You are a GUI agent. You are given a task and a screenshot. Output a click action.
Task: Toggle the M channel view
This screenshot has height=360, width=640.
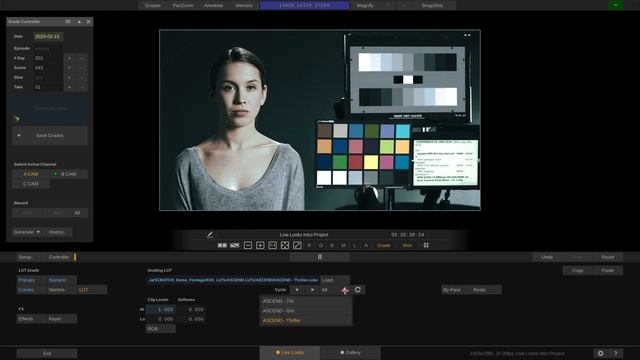coord(343,245)
